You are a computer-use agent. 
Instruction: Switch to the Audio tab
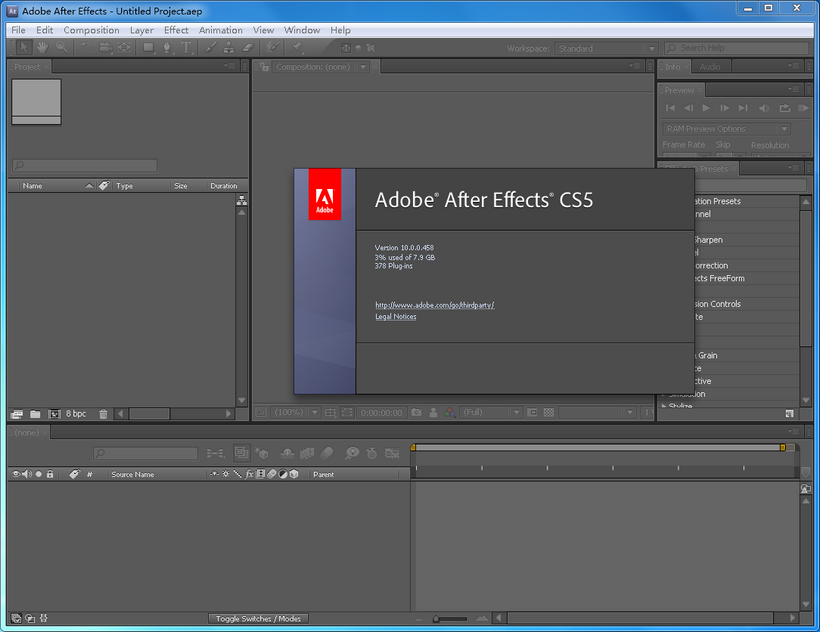tap(710, 66)
